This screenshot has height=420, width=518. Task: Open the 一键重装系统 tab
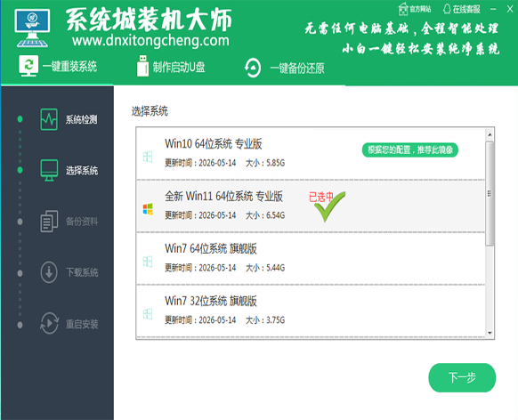click(58, 67)
